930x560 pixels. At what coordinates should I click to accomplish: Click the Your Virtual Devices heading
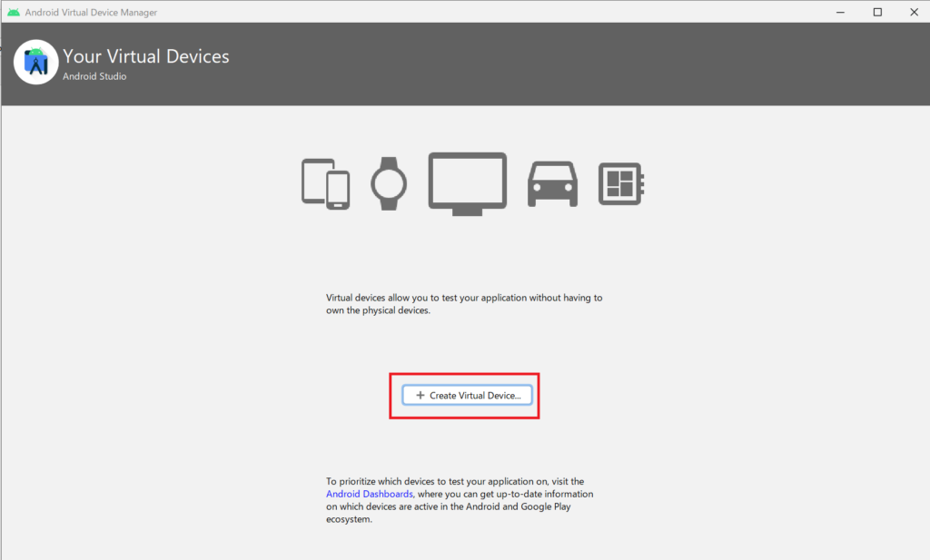coord(146,56)
